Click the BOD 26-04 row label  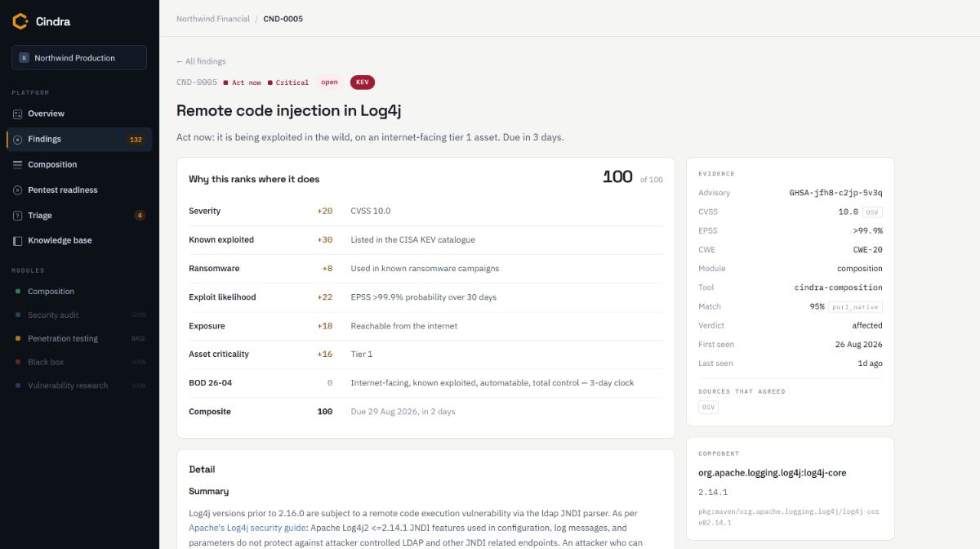[x=210, y=382]
